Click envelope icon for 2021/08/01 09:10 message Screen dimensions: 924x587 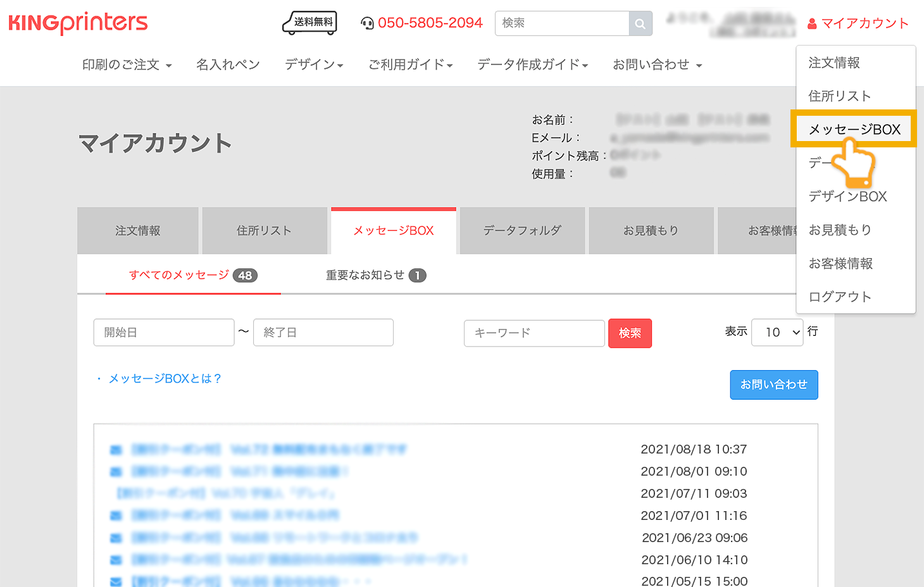coord(116,472)
